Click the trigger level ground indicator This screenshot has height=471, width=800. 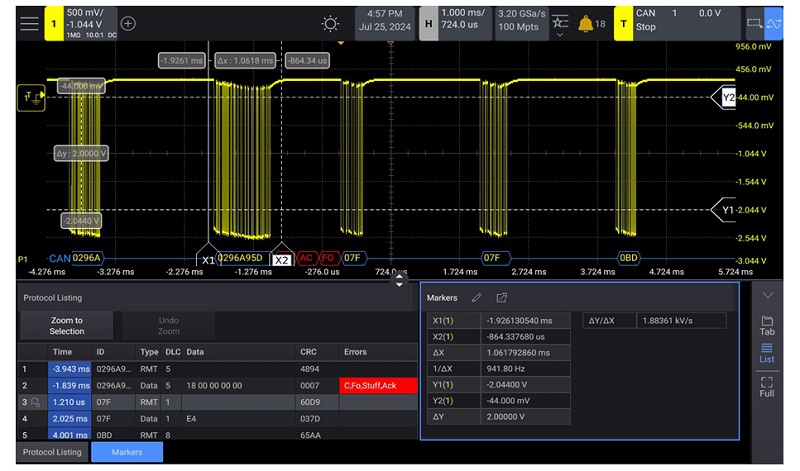pos(32,97)
